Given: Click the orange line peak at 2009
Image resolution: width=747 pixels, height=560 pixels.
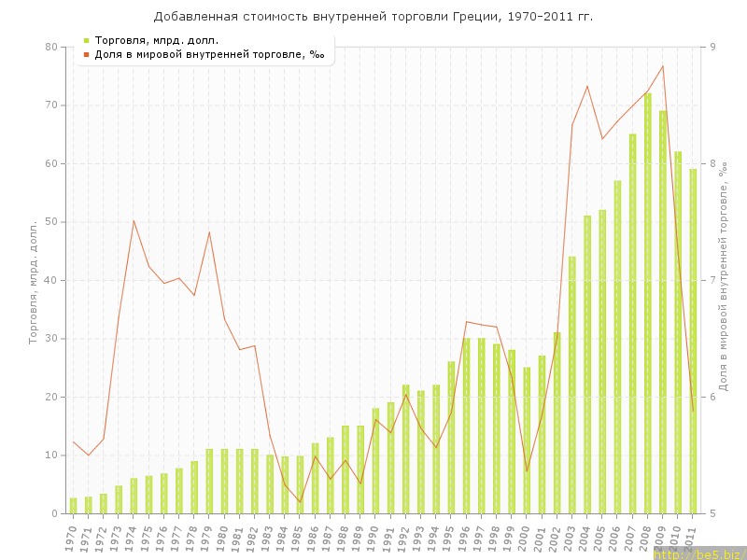Looking at the screenshot, I should (663, 65).
